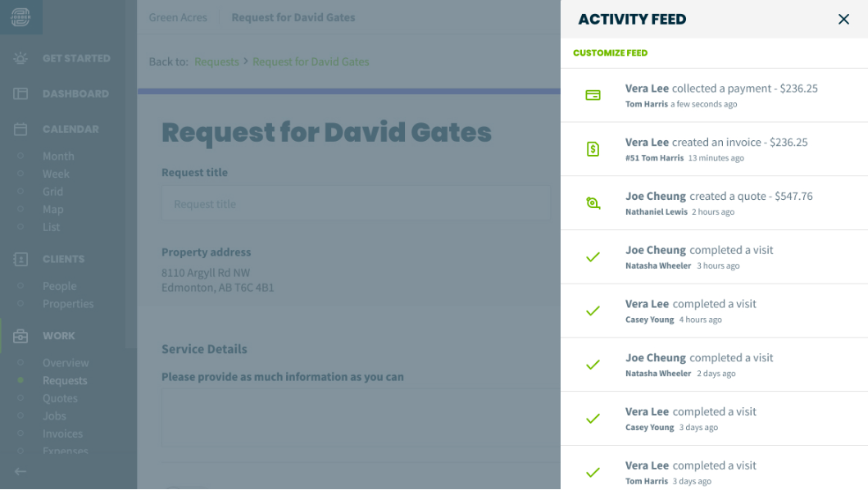Open Vera Lee collected a payment entry
The width and height of the screenshot is (868, 490).
click(x=714, y=95)
